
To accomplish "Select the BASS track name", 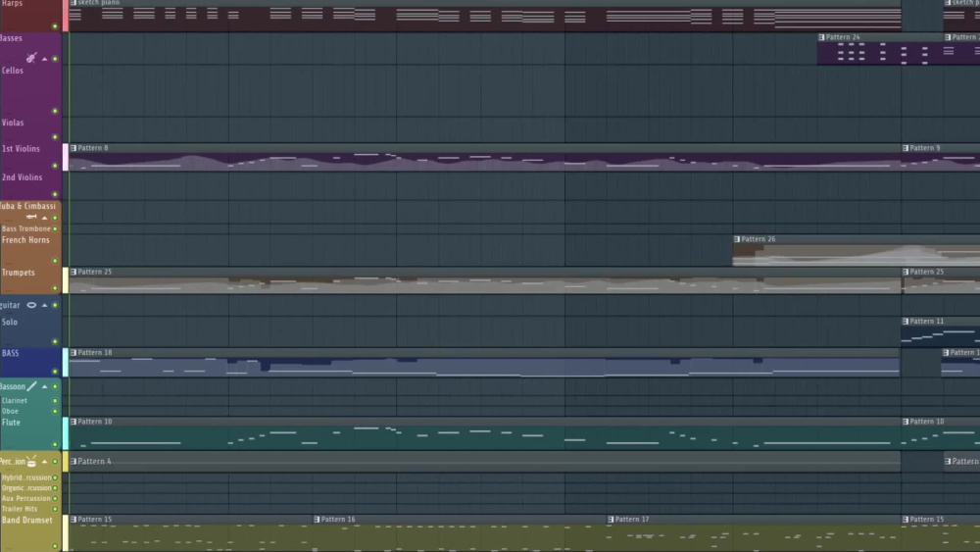I will tap(11, 353).
